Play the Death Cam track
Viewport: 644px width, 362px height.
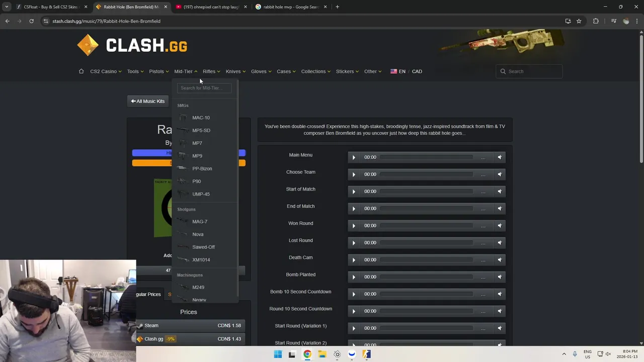[x=354, y=260]
